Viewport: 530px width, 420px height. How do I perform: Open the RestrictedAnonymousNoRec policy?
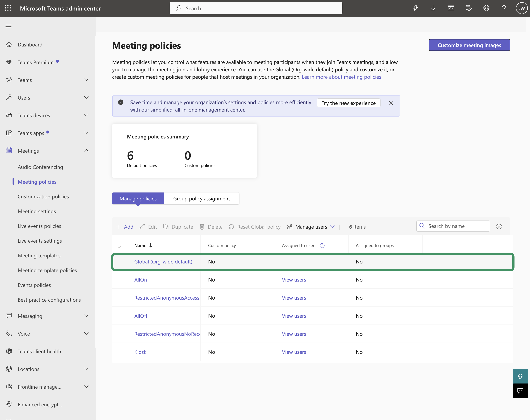point(167,334)
